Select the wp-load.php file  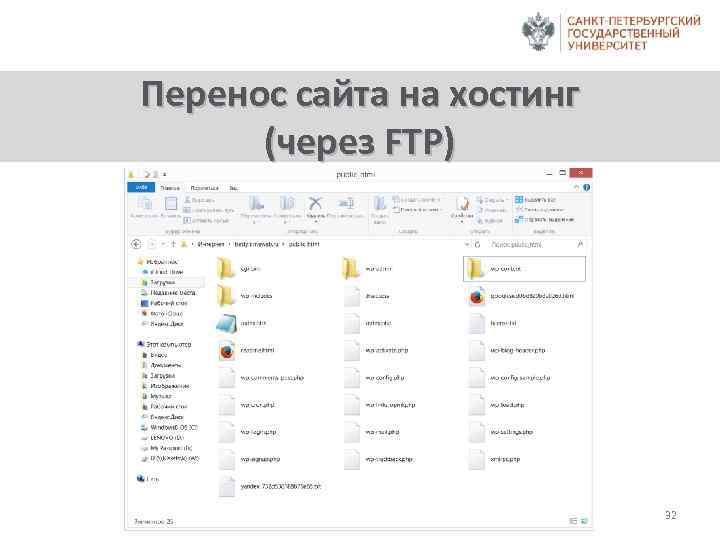pos(497,405)
